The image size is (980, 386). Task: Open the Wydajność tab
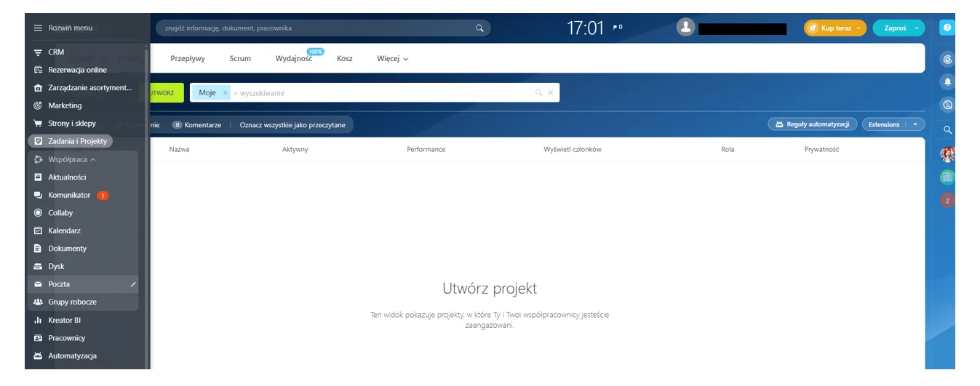(293, 59)
